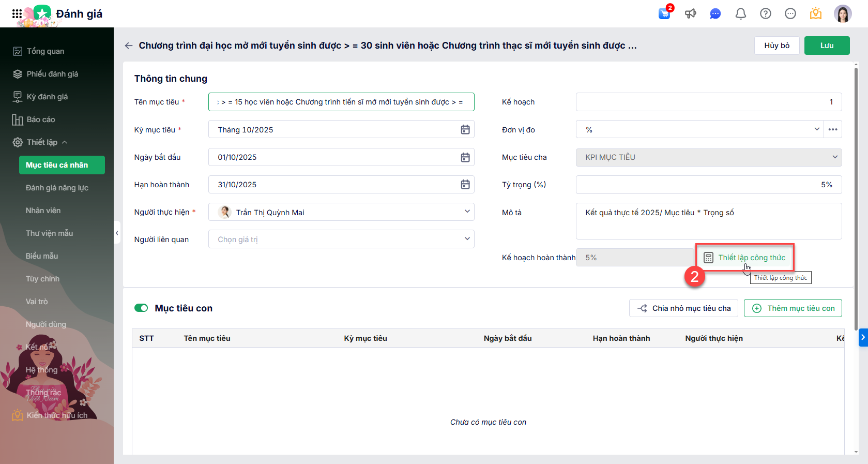
Task: Click the Tên mục tiêu input field
Action: click(341, 102)
